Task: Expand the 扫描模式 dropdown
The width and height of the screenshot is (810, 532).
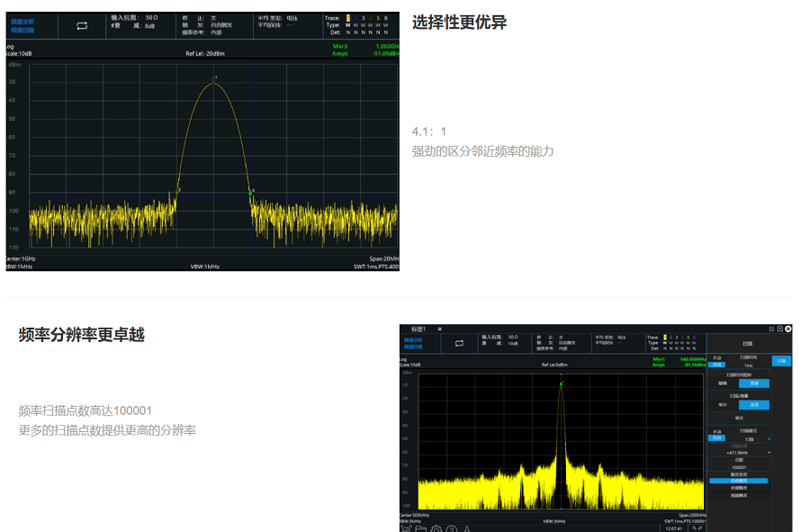Action: [x=749, y=439]
